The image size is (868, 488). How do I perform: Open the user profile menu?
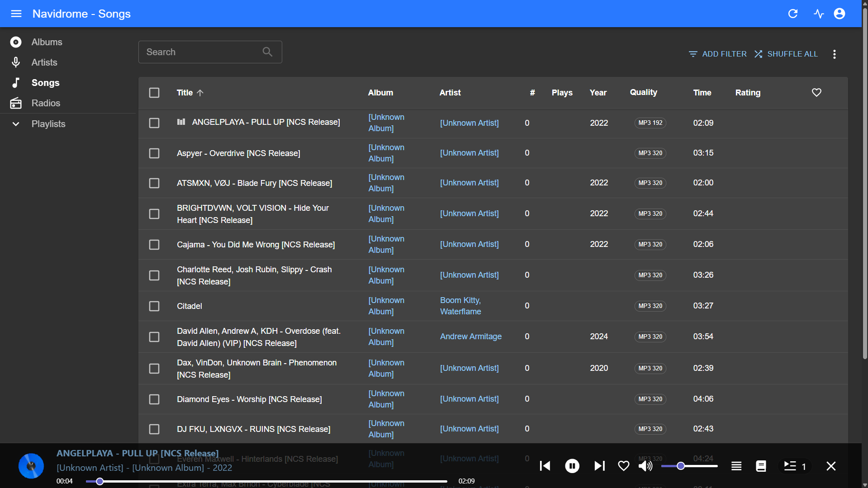tap(840, 14)
